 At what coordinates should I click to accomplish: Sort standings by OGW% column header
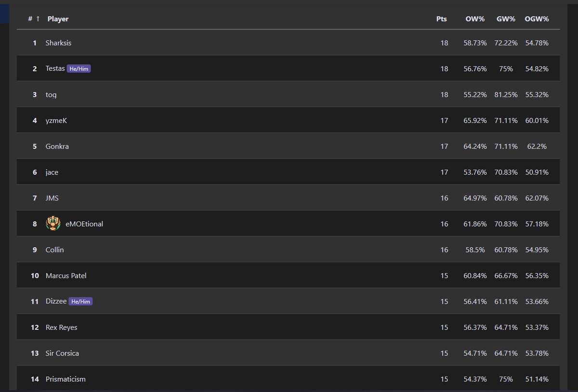tap(537, 19)
